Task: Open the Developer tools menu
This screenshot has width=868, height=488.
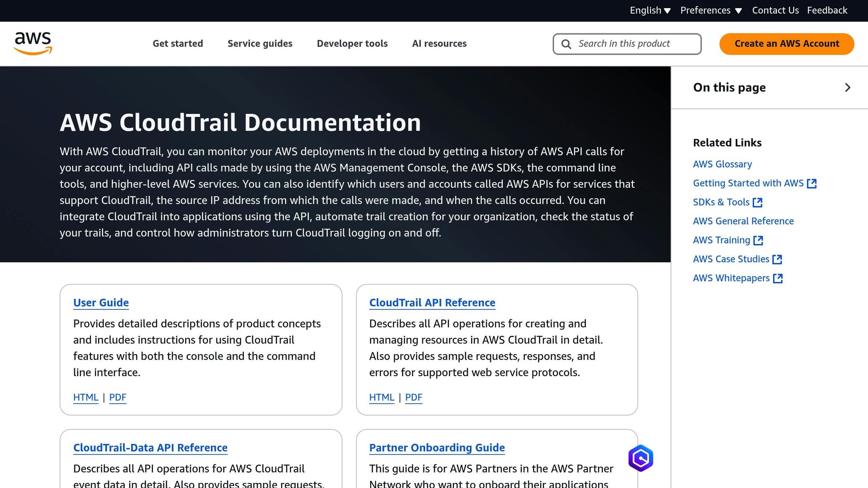Action: tap(352, 44)
